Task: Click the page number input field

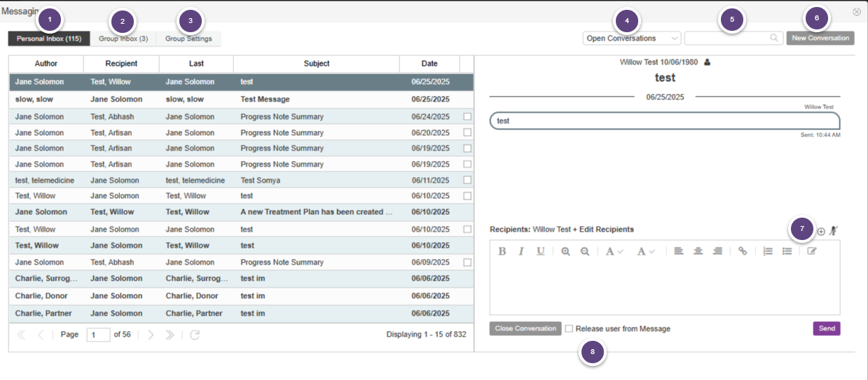Action: pyautogui.click(x=98, y=335)
